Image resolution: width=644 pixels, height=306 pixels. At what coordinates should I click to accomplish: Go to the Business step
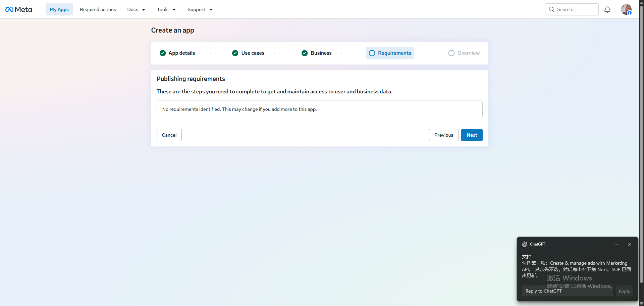coord(317,53)
